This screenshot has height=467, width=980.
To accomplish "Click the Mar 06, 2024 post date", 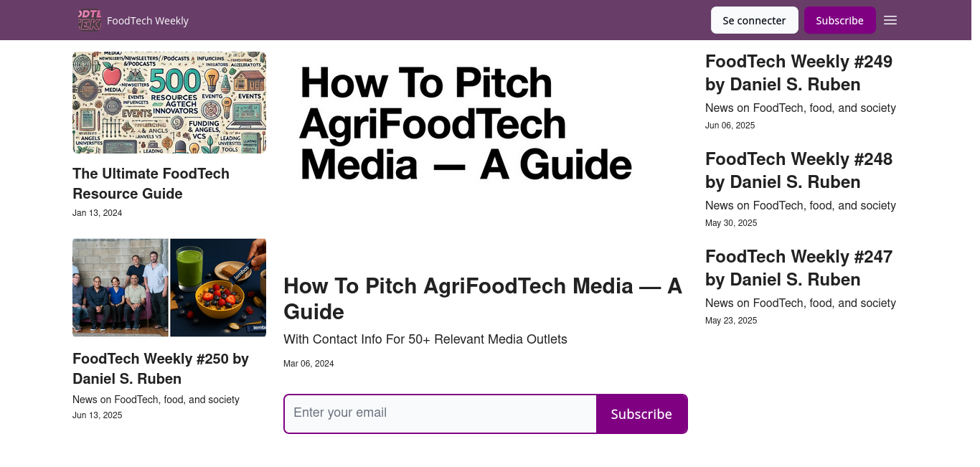I will coord(308,364).
